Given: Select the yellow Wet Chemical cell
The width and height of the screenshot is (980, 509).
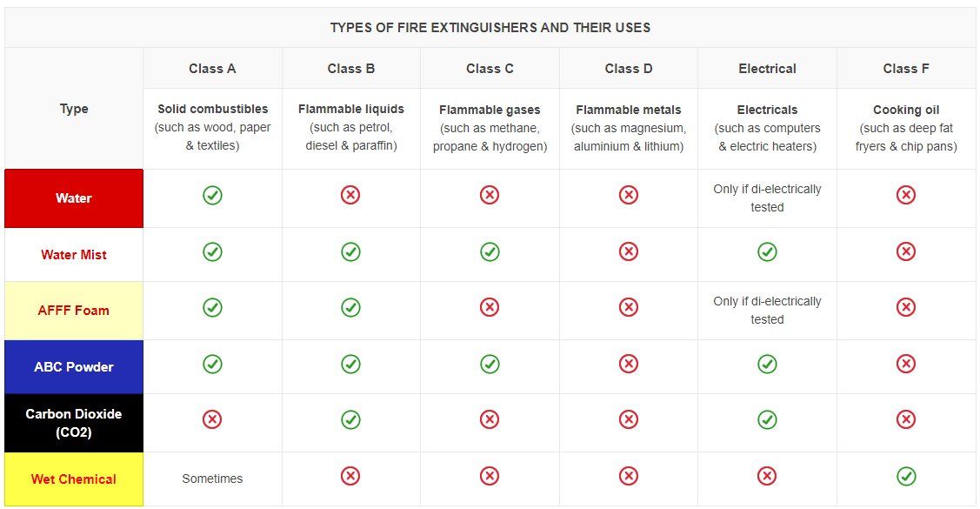Looking at the screenshot, I should pos(74,479).
